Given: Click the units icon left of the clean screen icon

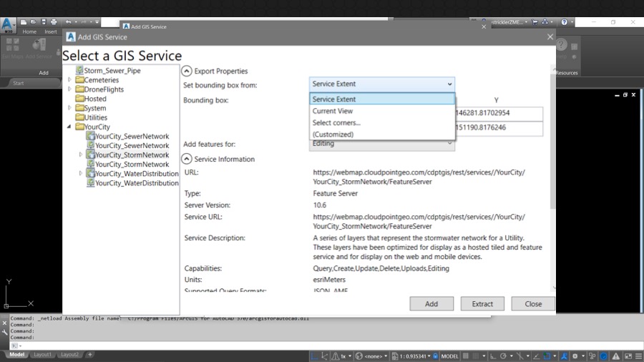Looking at the screenshot, I should click(x=592, y=356).
